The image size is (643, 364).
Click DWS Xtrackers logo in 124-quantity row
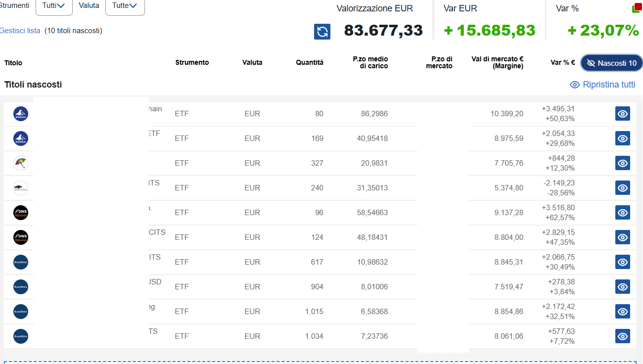coord(21,237)
